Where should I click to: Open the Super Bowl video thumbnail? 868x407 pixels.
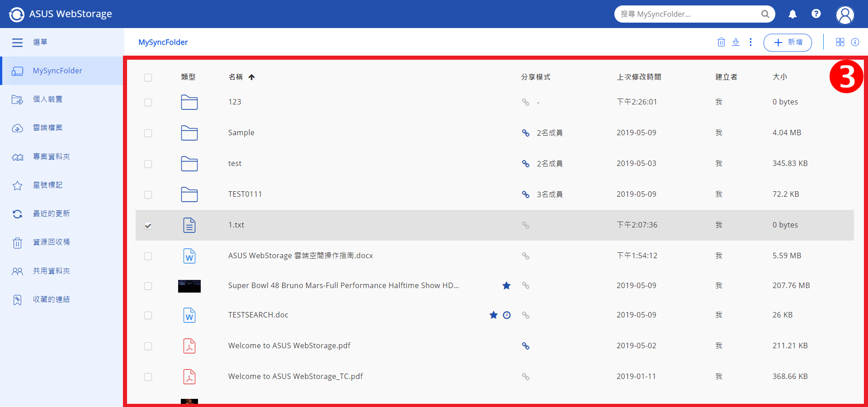coord(189,286)
